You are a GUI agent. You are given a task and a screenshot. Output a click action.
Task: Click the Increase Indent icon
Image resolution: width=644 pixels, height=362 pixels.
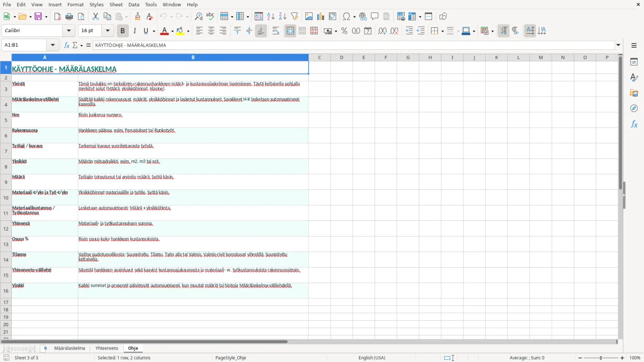point(409,31)
